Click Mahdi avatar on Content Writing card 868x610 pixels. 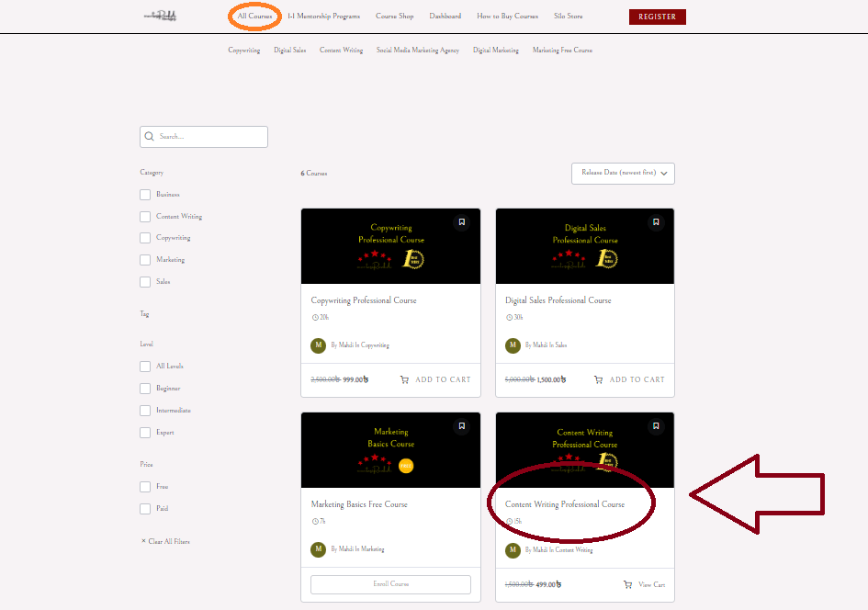coord(513,549)
